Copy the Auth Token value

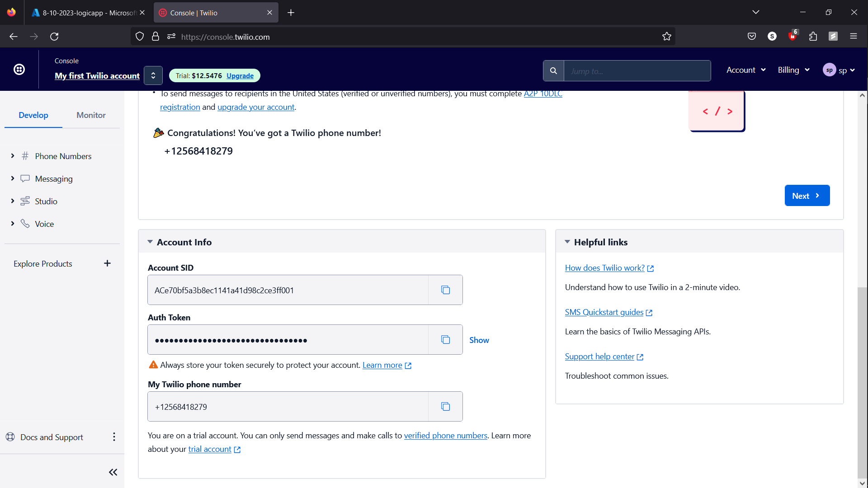445,339
